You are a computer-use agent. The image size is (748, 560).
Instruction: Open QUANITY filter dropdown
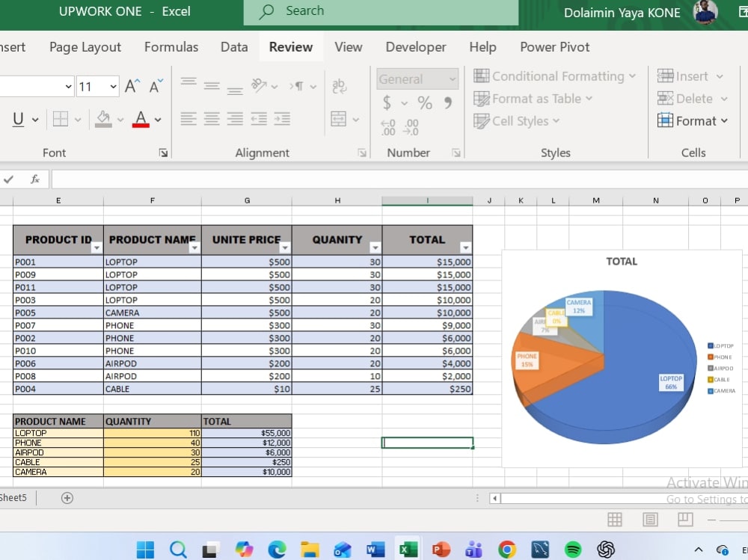(375, 247)
